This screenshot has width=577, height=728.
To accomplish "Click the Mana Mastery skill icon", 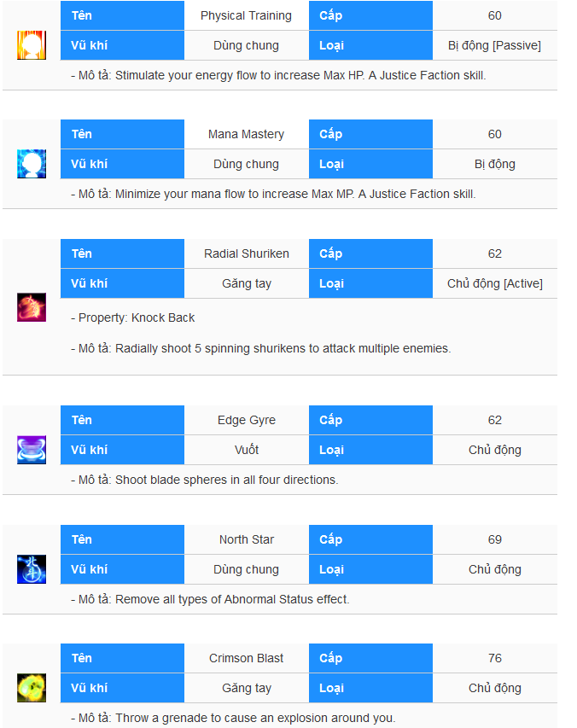I will [x=32, y=164].
